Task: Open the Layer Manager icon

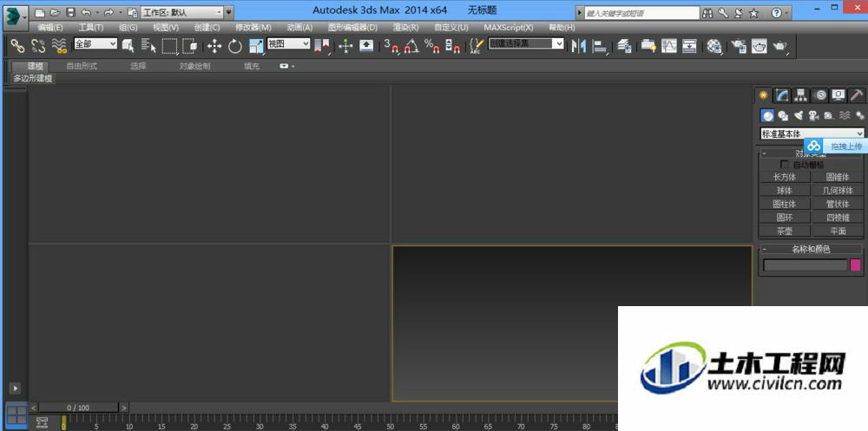Action: click(624, 47)
